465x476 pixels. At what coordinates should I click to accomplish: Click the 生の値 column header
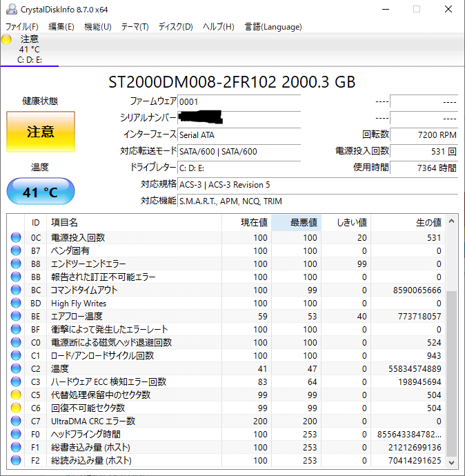coord(408,223)
